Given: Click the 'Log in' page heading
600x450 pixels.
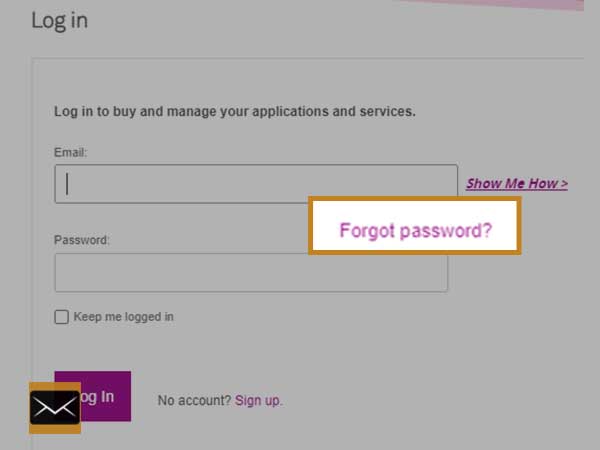Looking at the screenshot, I should click(x=60, y=20).
